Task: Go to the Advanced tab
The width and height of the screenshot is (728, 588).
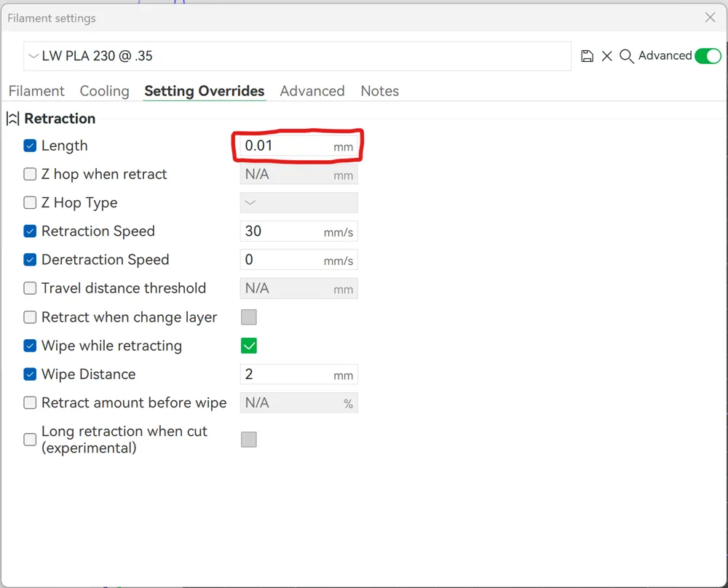Action: 312,91
